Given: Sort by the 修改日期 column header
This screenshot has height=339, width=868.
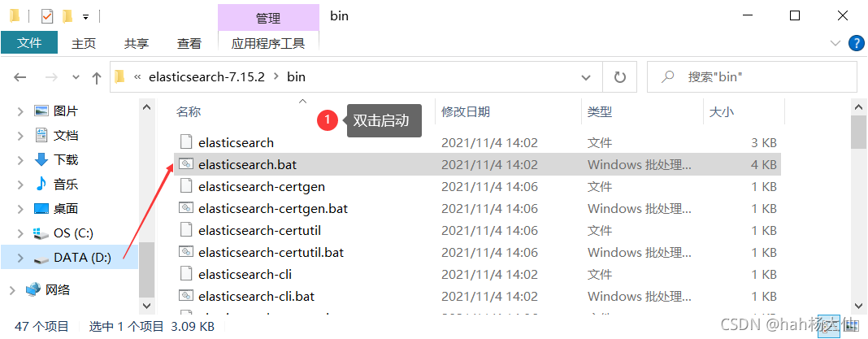Looking at the screenshot, I should point(465,112).
